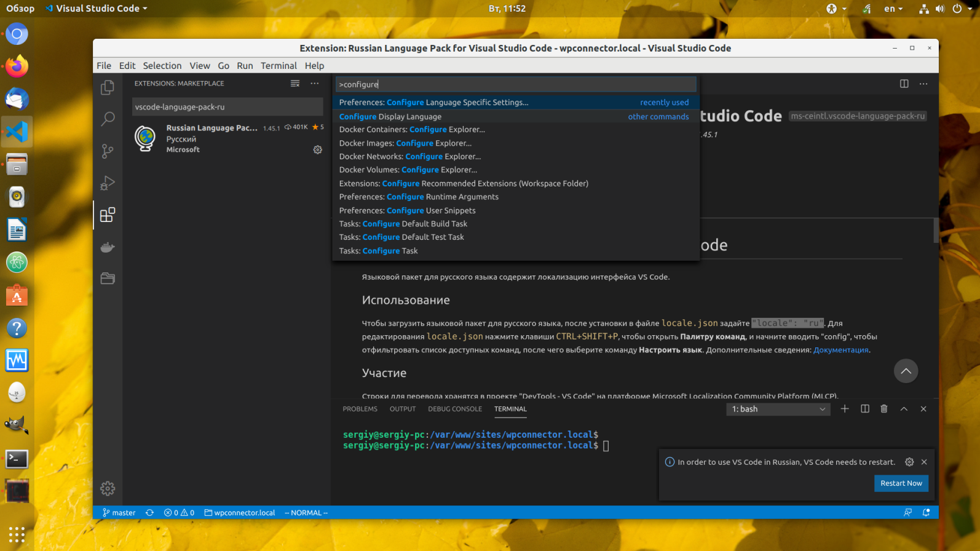Open the Документация link
Image resolution: width=980 pixels, height=551 pixels.
point(840,350)
